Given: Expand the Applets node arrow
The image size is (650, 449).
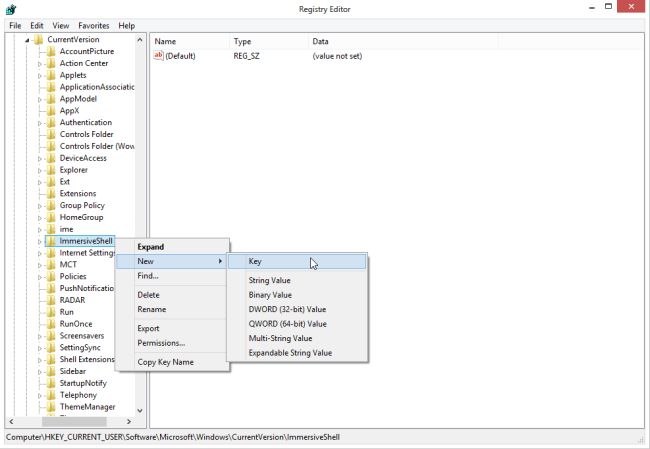Looking at the screenshot, I should 40,76.
